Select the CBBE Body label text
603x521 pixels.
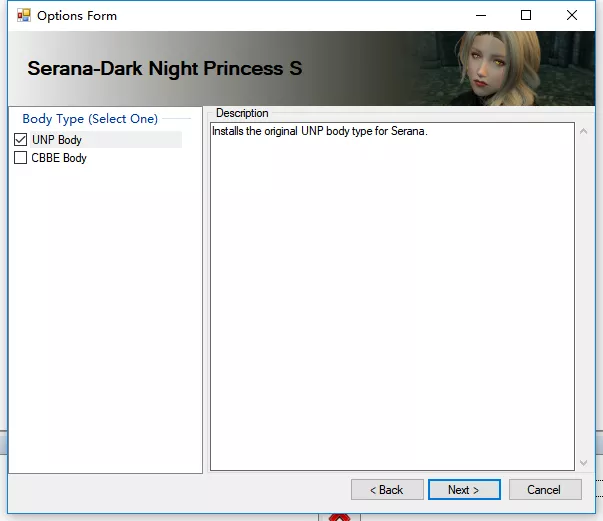(59, 158)
